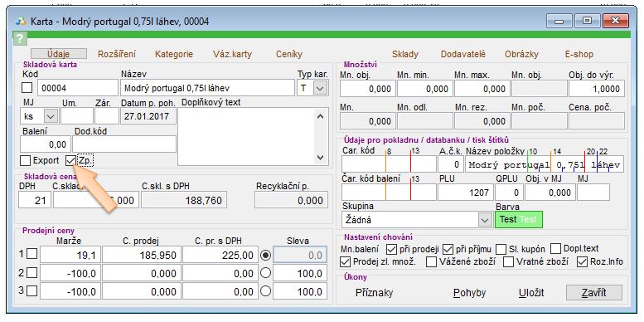Click the app icon in title bar
Image resolution: width=644 pixels, height=322 pixels.
click(20, 21)
